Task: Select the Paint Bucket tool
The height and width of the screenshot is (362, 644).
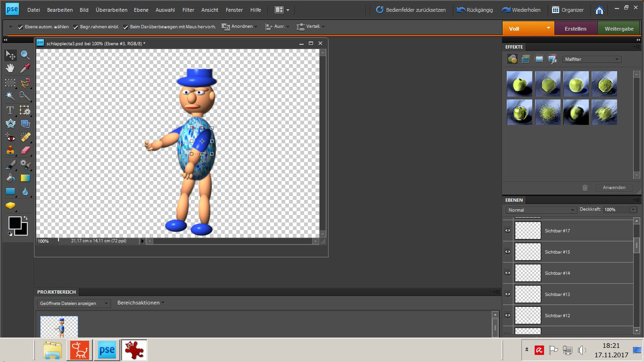Action: tap(10, 178)
